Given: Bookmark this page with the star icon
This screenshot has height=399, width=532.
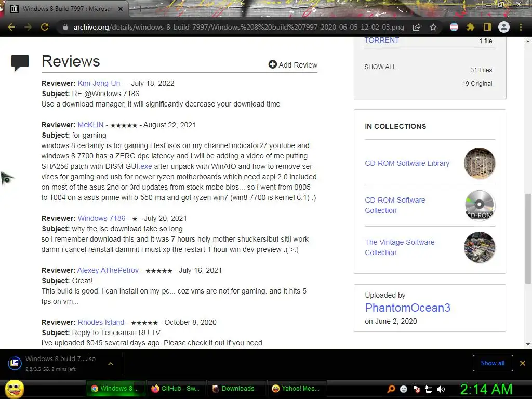Looking at the screenshot, I should (433, 27).
